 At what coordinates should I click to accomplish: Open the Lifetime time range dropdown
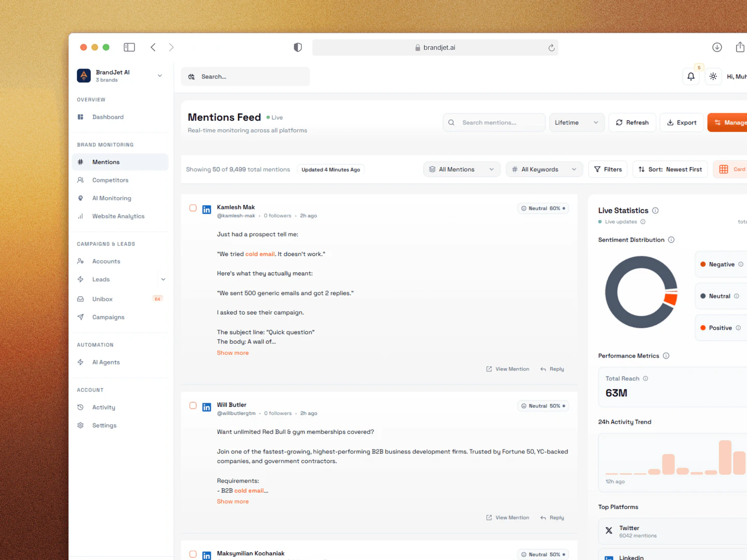pyautogui.click(x=576, y=122)
